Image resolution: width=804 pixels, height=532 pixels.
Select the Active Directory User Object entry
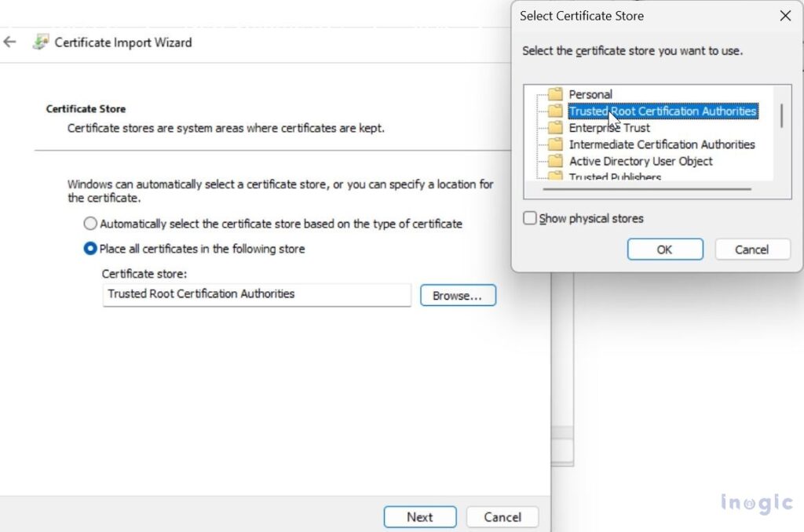[x=640, y=161]
